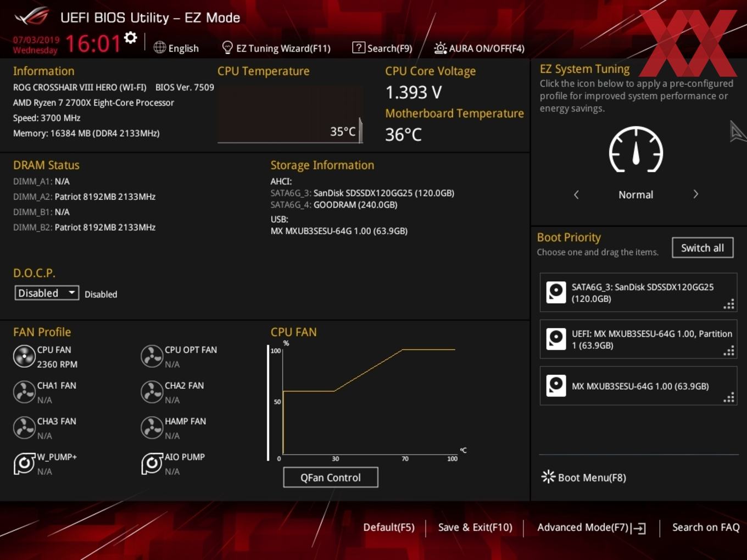Screen dimensions: 747x560
Task: Click AMD Ryzen 7 2700X processor text
Action: [93, 103]
